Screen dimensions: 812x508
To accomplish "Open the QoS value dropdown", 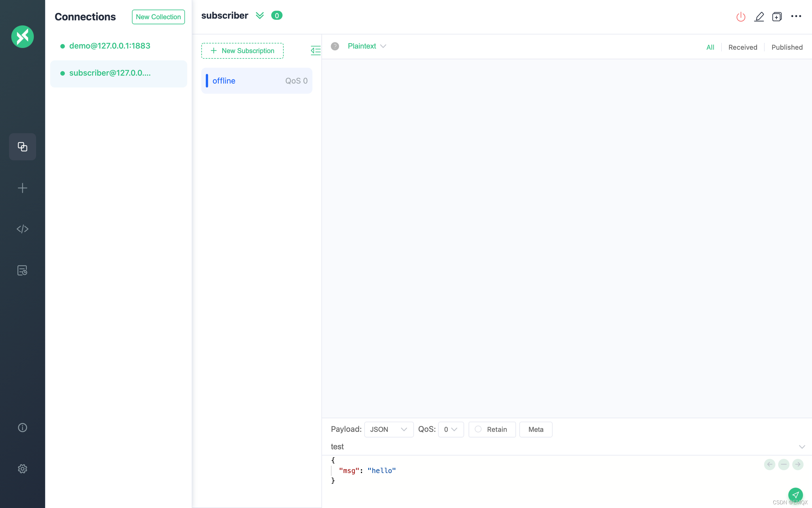I will (451, 429).
